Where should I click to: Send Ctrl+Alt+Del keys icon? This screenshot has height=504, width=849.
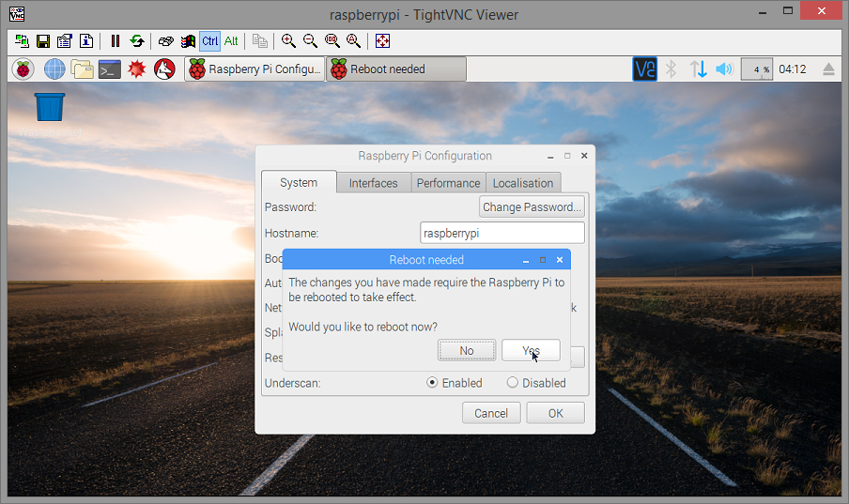click(166, 41)
